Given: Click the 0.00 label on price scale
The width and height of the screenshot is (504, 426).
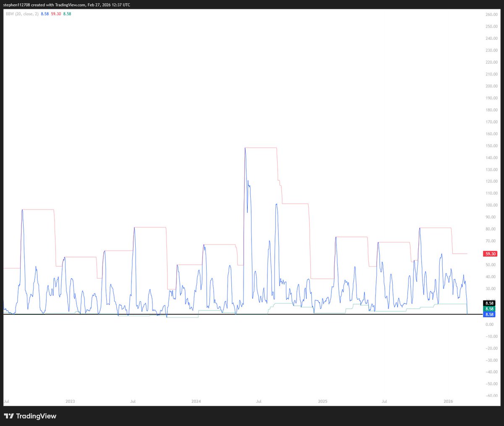Looking at the screenshot, I should tap(490, 325).
